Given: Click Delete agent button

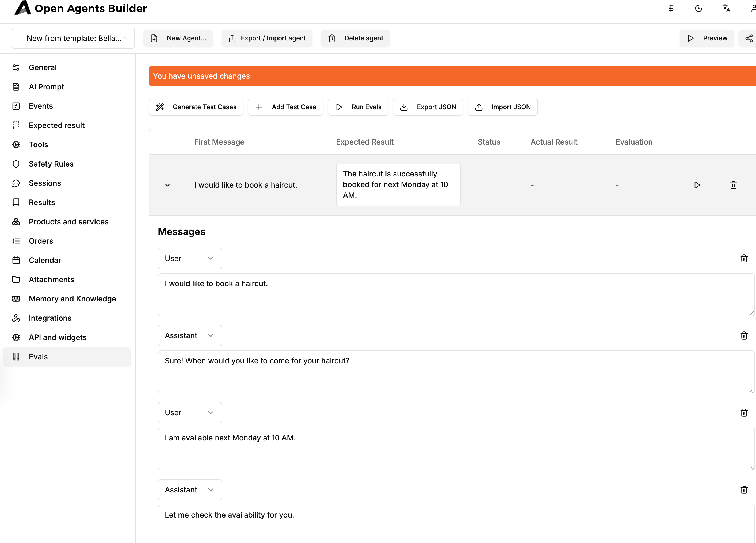Looking at the screenshot, I should coord(355,38).
